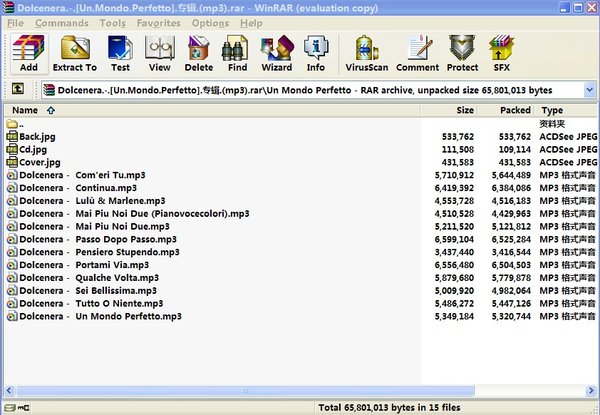Click the Cd.jpg file icon
600x415 pixels.
12,150
